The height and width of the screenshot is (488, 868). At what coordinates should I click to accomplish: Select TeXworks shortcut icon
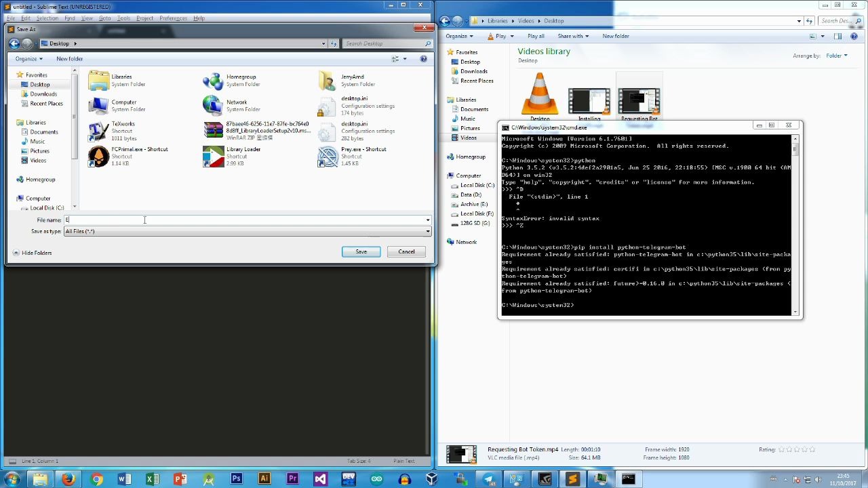[99, 131]
